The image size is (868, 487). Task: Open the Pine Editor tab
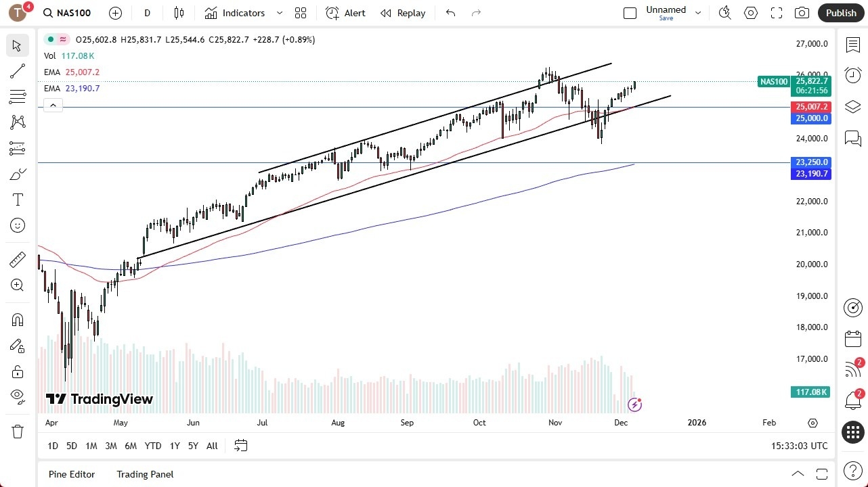[71, 474]
